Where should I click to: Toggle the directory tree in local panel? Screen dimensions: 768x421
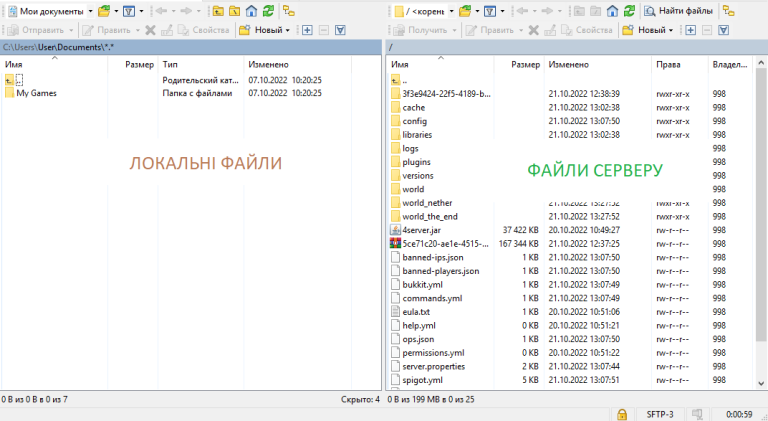click(x=289, y=11)
